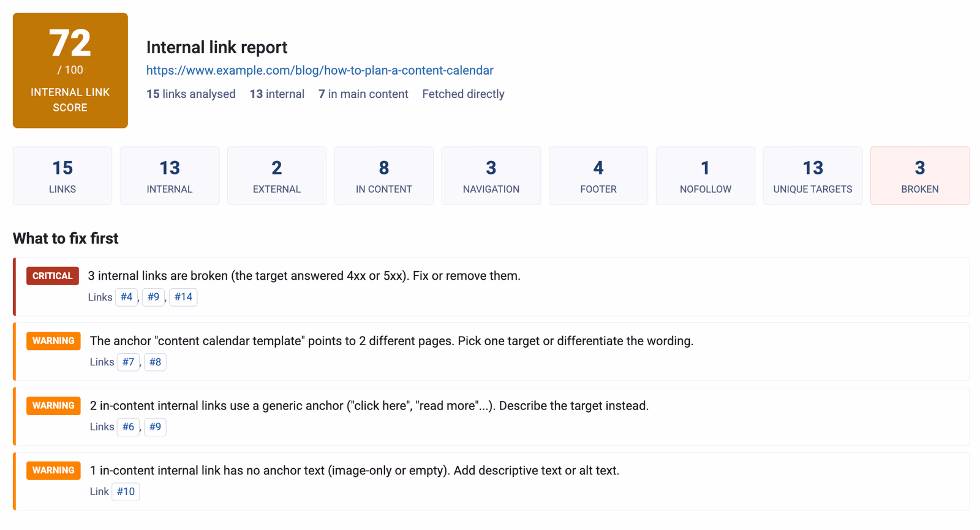The width and height of the screenshot is (980, 530).
Task: Click WARNING badge for generic anchor issue
Action: click(53, 406)
